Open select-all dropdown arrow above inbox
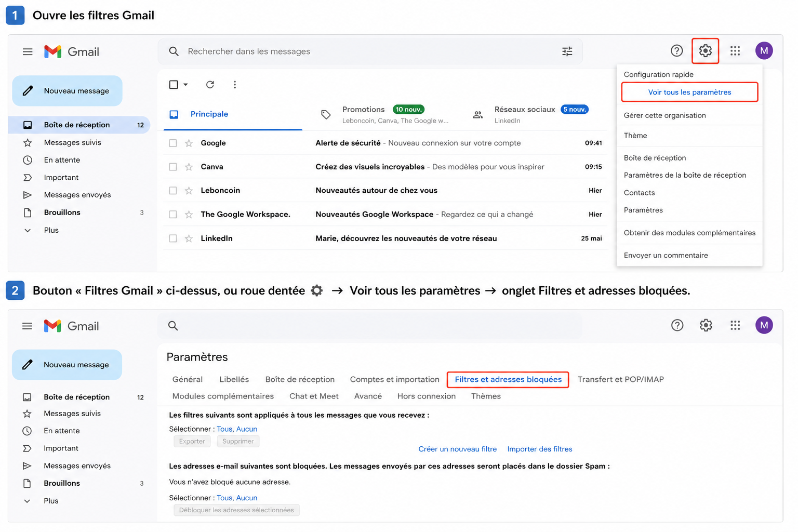 (x=185, y=85)
